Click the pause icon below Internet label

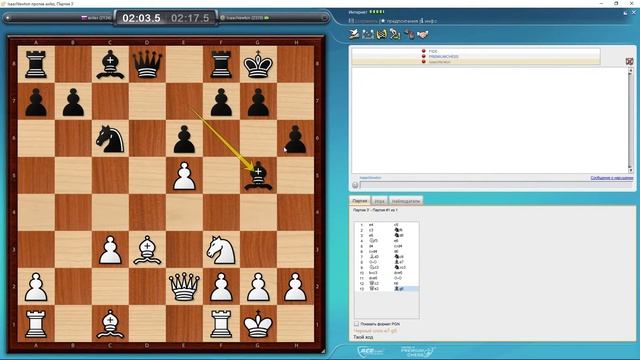pos(351,20)
